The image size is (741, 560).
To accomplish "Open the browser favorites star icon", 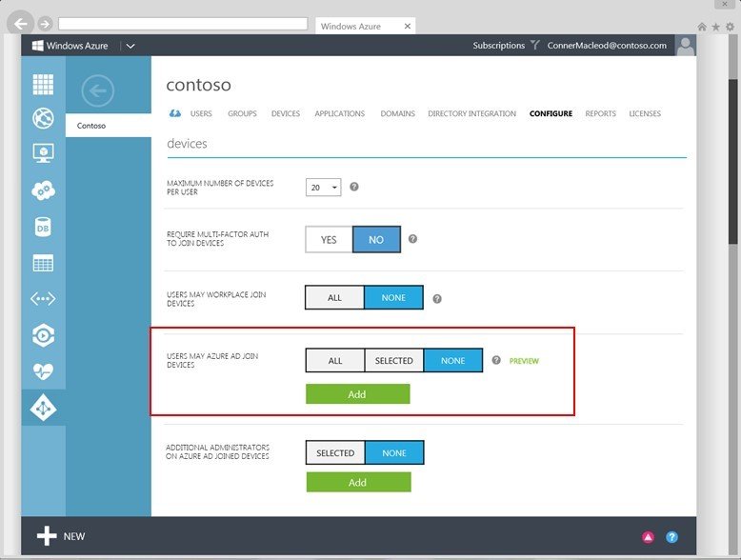I will point(716,27).
